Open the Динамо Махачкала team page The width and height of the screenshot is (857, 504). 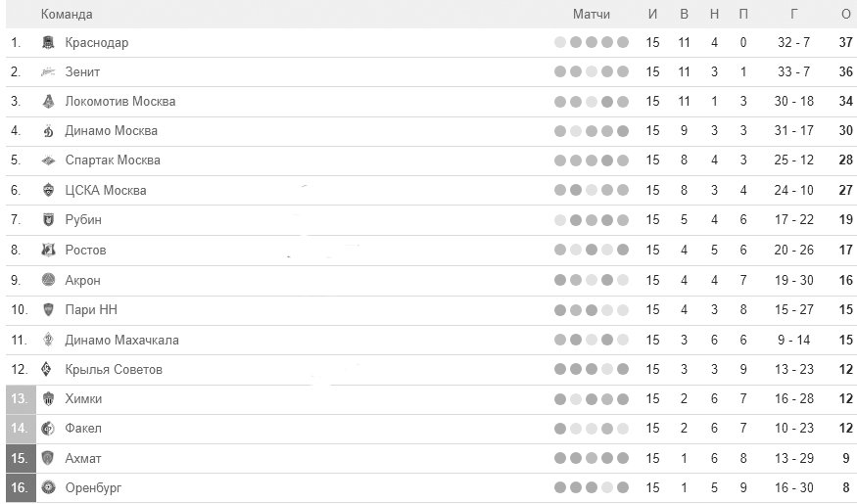point(121,340)
